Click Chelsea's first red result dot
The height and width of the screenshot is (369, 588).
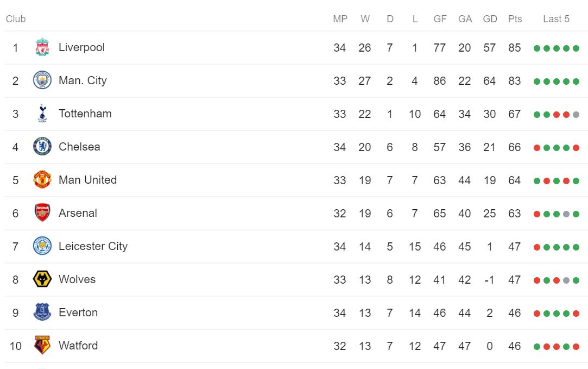pyautogui.click(x=537, y=148)
